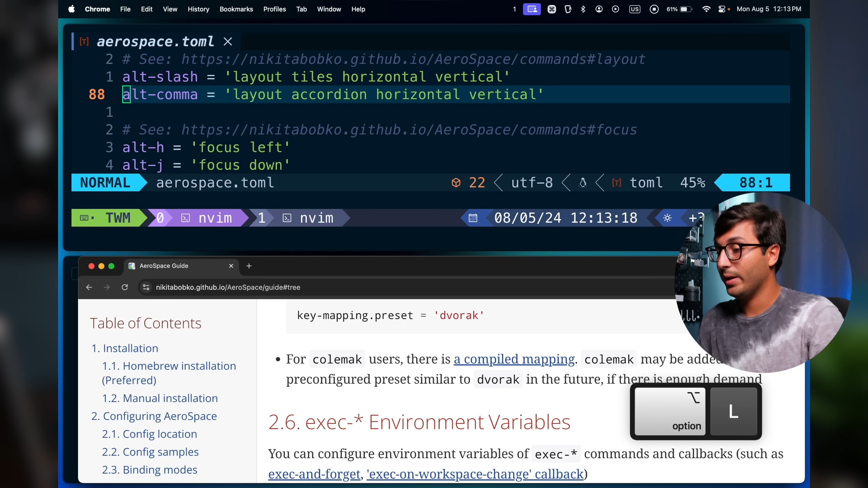Click the address bar URL field
Screen dimensions: 868x488
point(228,287)
